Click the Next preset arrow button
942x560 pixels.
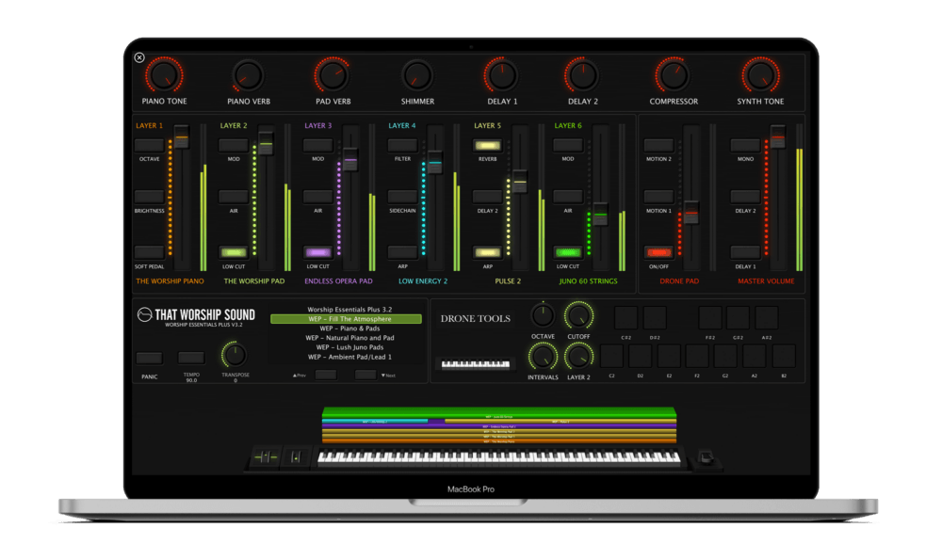[x=386, y=375]
